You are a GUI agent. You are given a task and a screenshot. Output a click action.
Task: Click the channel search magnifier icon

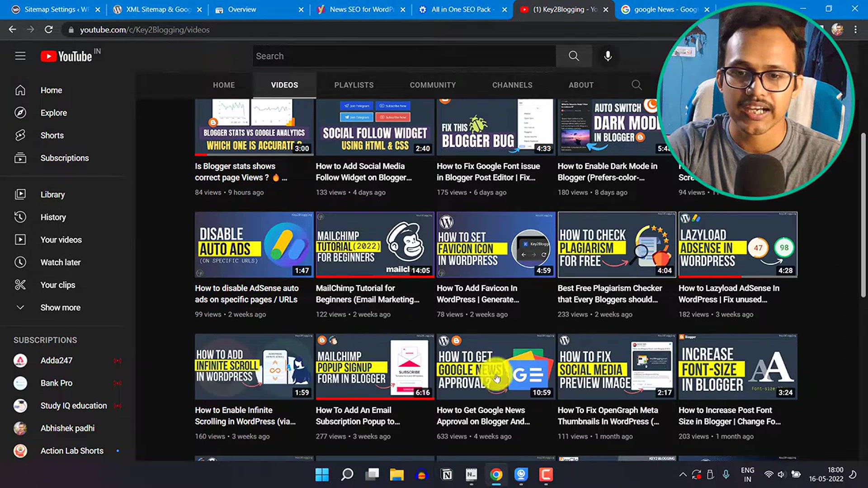[x=637, y=85]
